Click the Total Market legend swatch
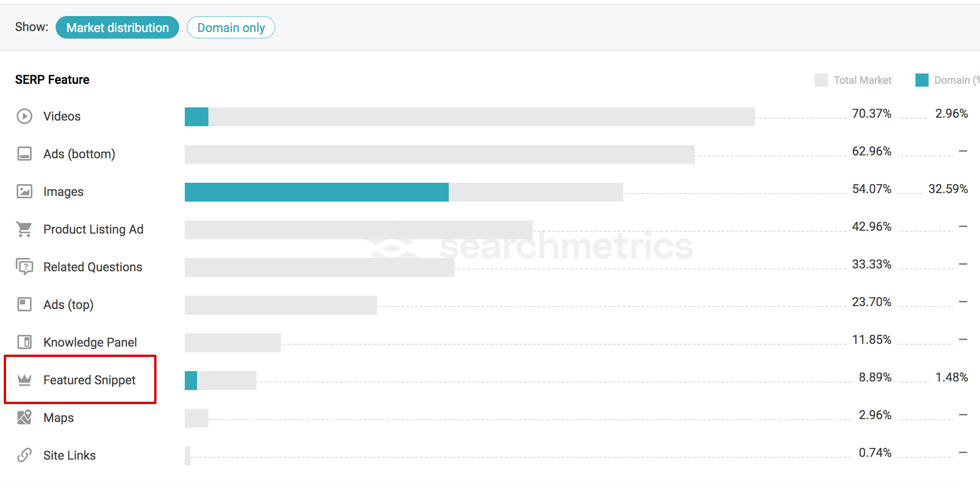 pos(821,80)
